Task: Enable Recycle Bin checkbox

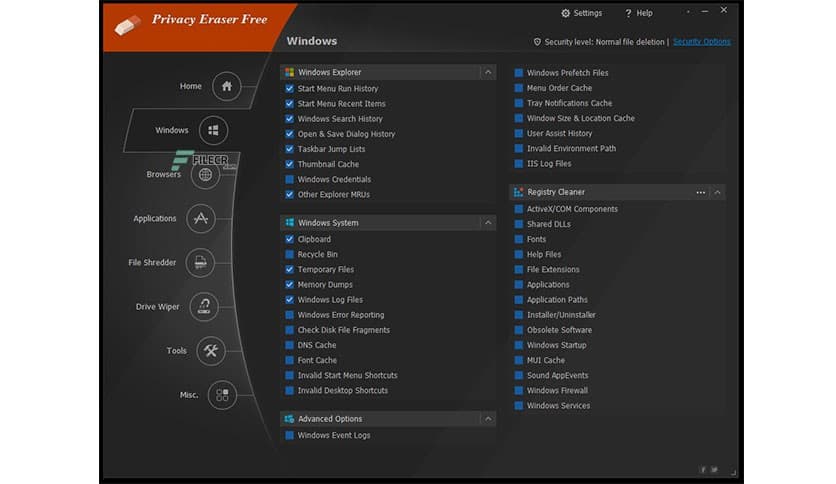Action: click(290, 254)
